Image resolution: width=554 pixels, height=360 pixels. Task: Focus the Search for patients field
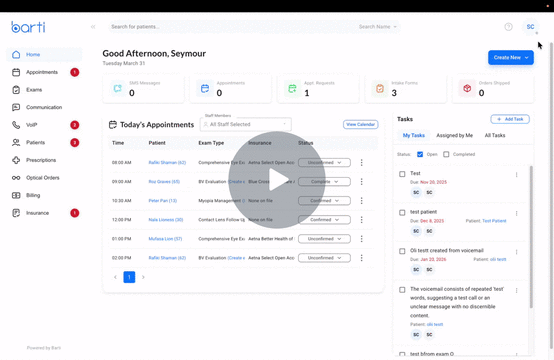230,27
